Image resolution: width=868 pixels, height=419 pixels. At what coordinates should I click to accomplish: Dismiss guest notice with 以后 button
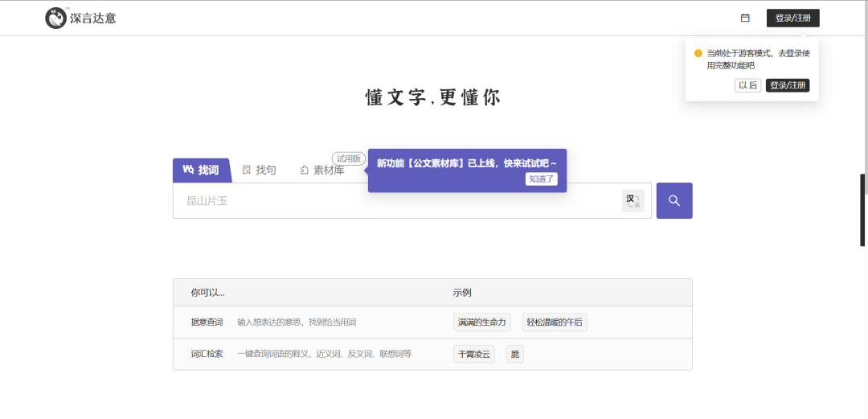click(x=748, y=85)
